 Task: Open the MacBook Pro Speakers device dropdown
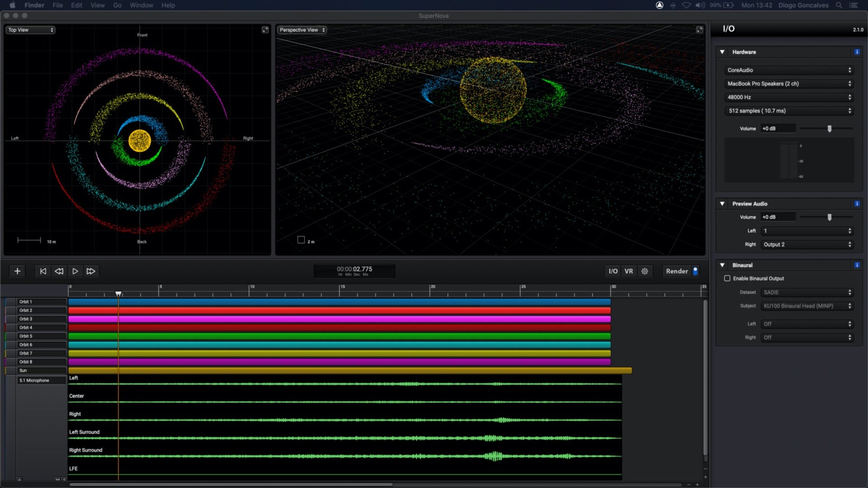pos(789,84)
